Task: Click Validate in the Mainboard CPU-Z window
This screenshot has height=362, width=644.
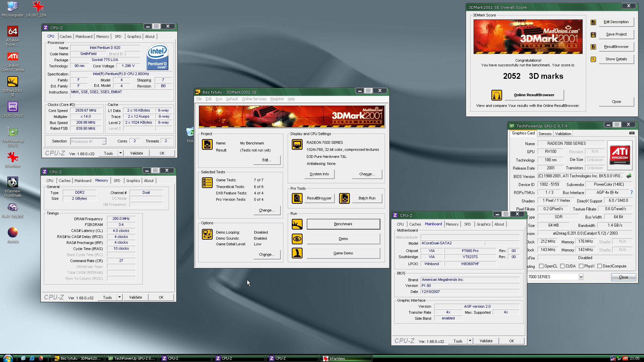Action: coord(486,341)
